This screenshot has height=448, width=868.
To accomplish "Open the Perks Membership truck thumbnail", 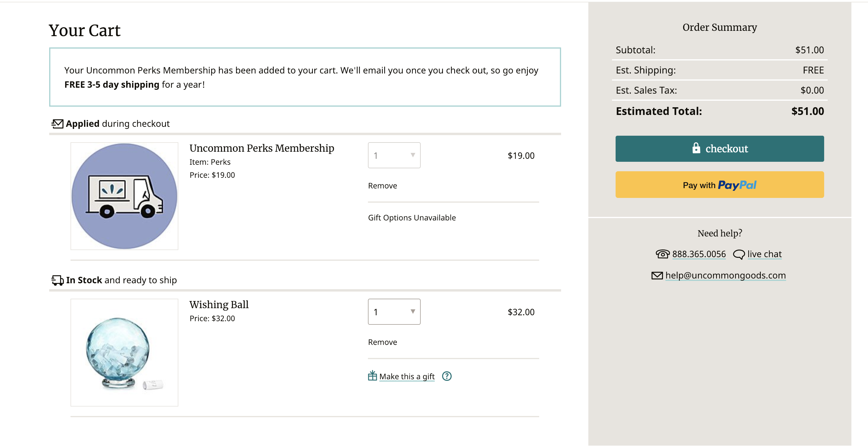I will coord(124,196).
